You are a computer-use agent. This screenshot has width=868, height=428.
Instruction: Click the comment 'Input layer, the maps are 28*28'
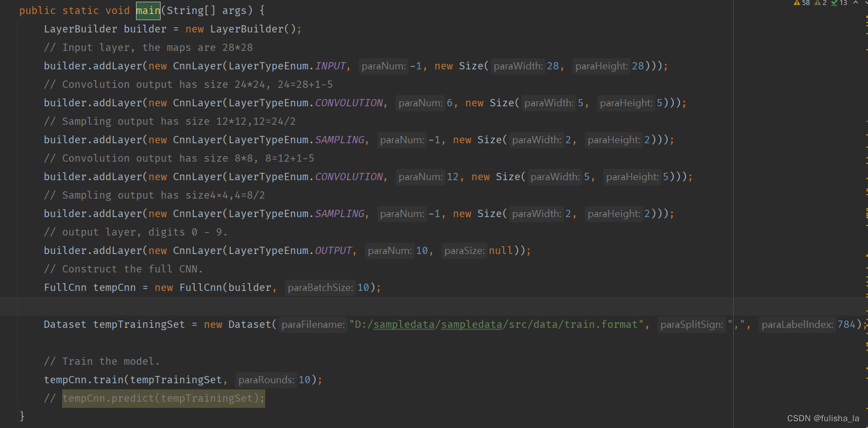tap(148, 48)
